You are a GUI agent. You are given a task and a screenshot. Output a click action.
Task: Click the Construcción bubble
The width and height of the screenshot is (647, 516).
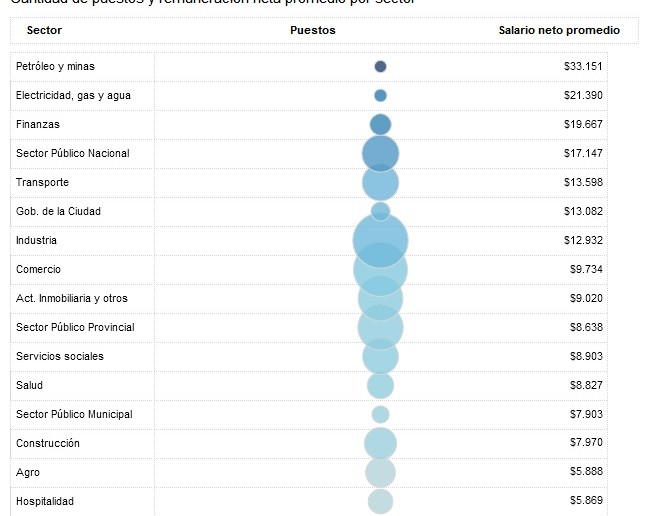(380, 443)
